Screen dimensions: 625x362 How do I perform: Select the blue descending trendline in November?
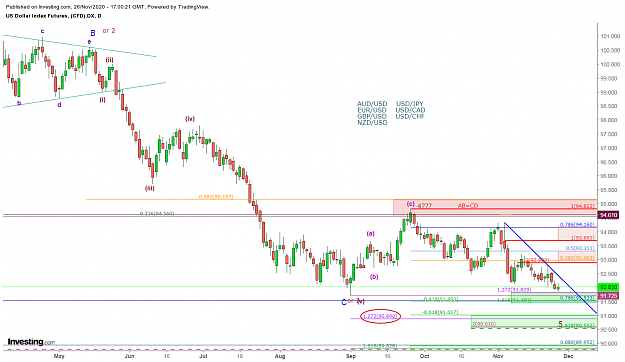coord(550,268)
